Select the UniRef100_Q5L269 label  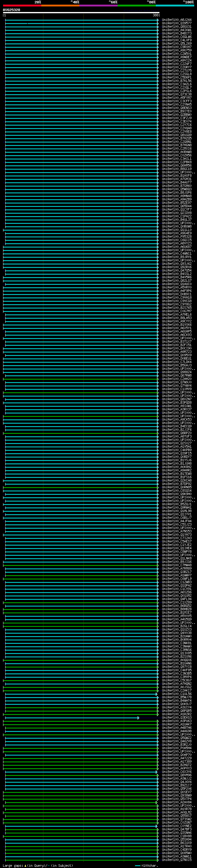176,43
